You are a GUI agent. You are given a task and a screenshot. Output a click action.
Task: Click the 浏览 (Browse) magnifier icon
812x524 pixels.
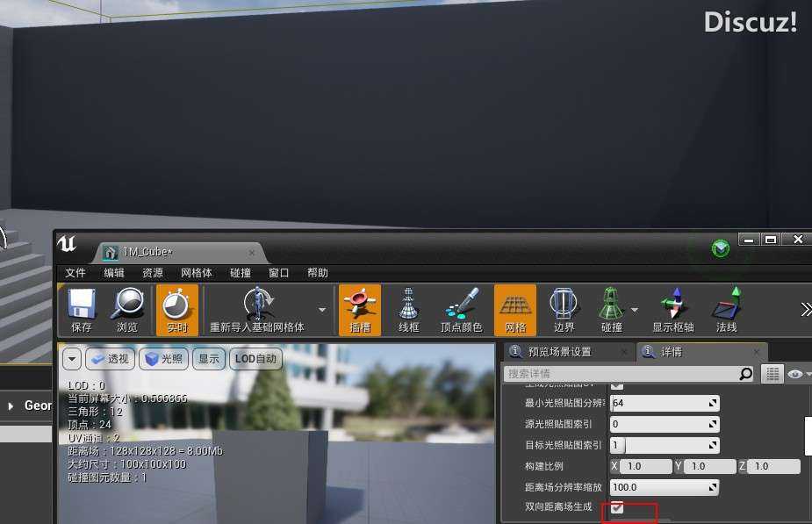click(127, 305)
